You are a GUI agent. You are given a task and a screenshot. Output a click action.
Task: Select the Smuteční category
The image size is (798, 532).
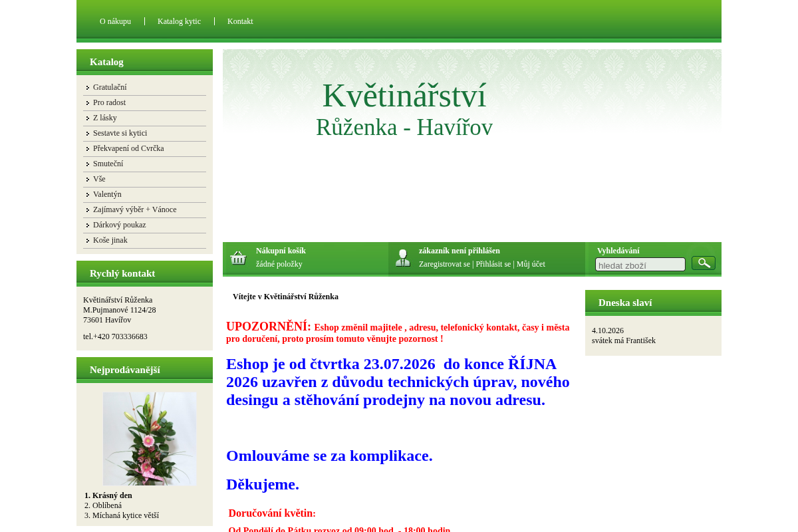point(108,164)
